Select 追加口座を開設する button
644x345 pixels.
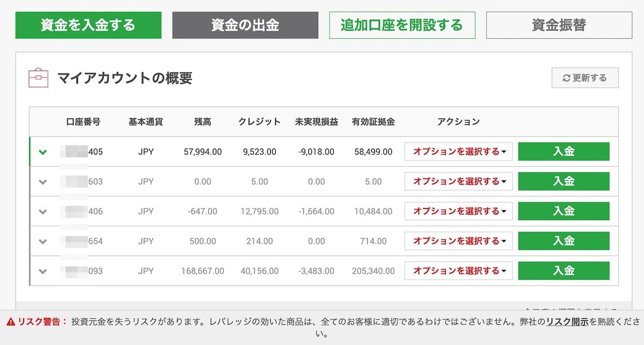pos(402,25)
